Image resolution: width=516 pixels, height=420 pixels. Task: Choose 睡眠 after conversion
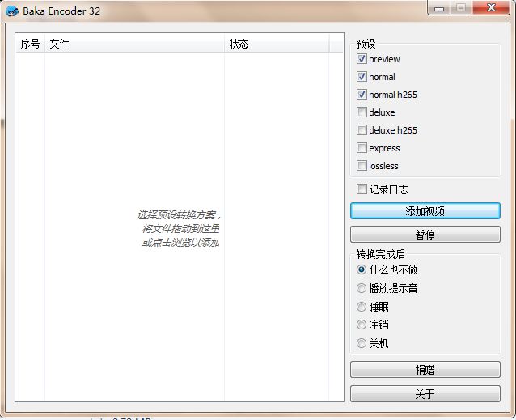click(x=362, y=307)
